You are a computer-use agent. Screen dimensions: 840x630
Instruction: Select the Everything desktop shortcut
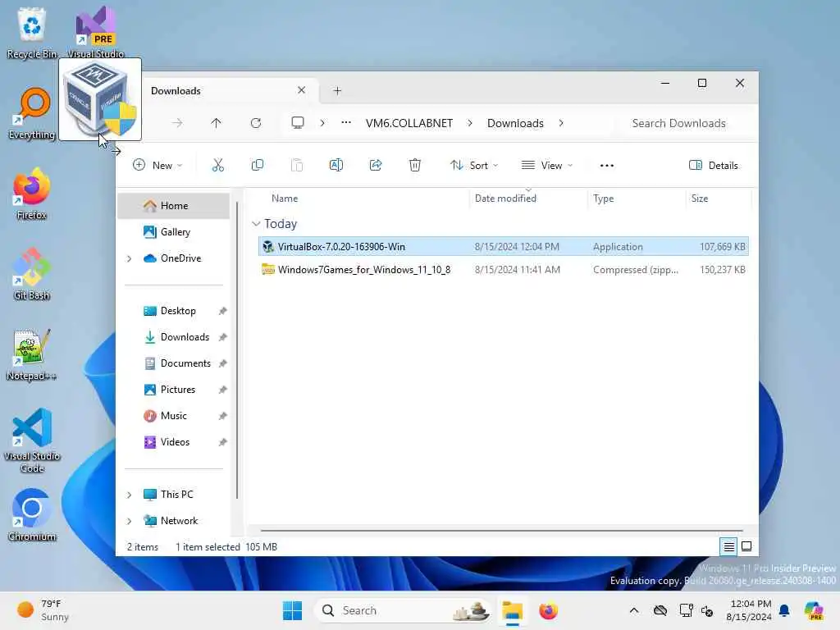click(32, 113)
